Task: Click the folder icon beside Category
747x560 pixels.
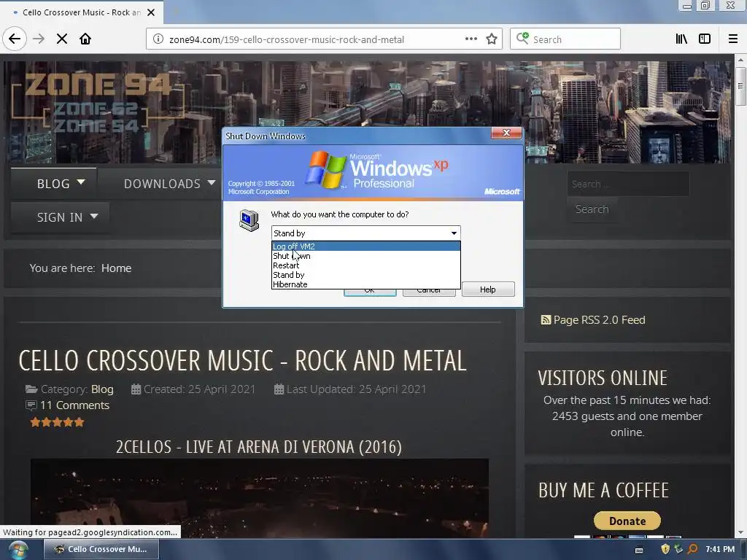Action: 31,389
